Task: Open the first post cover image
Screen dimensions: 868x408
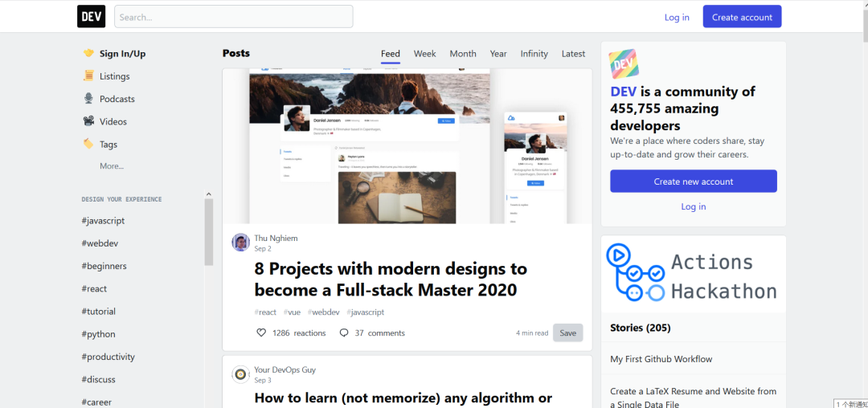Action: pos(407,146)
